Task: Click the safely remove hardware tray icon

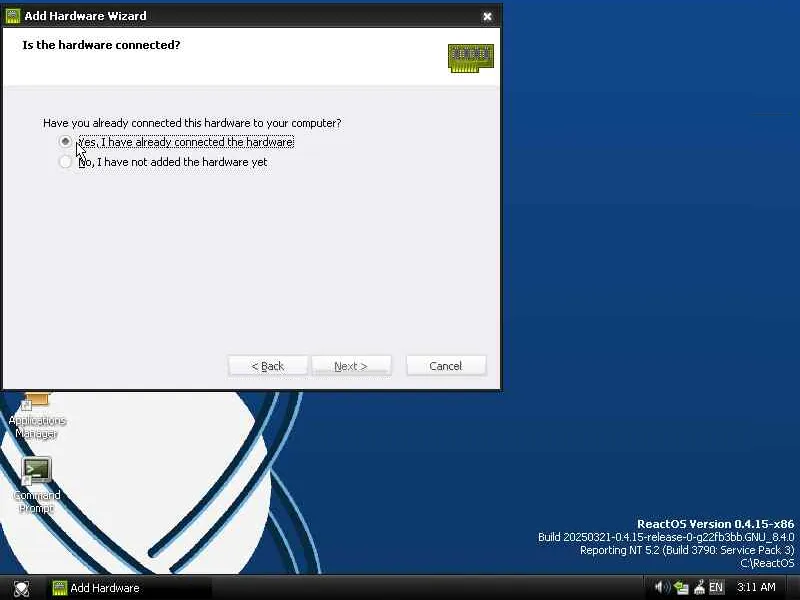Action: [699, 588]
